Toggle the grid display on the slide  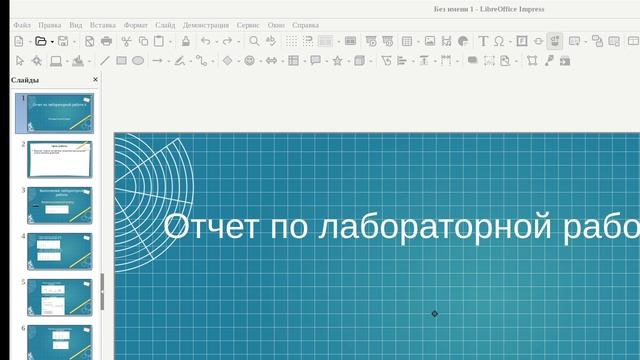pos(291,41)
